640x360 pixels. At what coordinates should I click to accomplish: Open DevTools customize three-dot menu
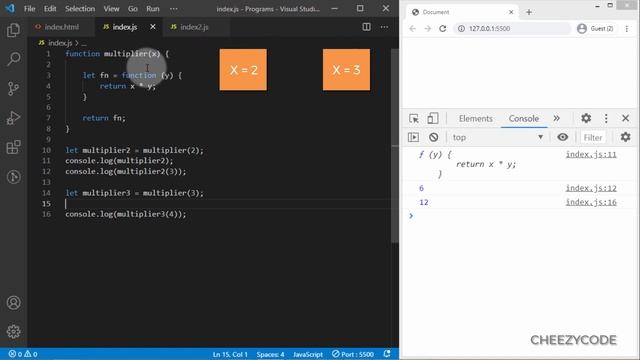[606, 118]
